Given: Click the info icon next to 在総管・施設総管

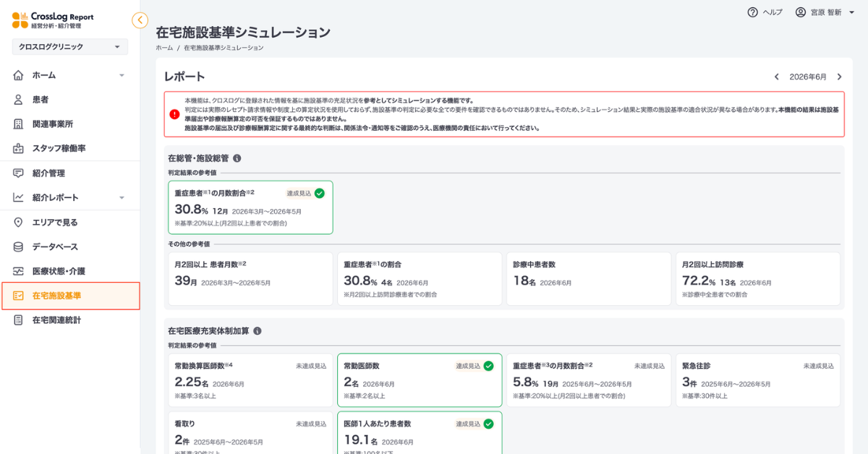Looking at the screenshot, I should 237,158.
